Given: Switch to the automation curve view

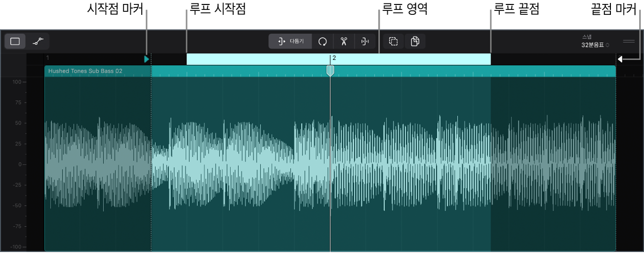Looking at the screenshot, I should coord(38,42).
